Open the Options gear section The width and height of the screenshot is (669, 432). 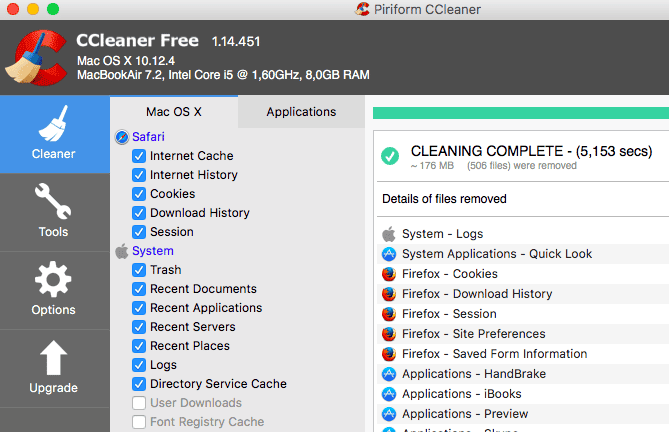tap(55, 290)
